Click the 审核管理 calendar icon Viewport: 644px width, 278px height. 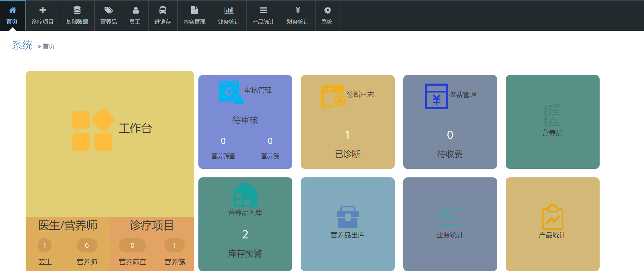pyautogui.click(x=231, y=91)
